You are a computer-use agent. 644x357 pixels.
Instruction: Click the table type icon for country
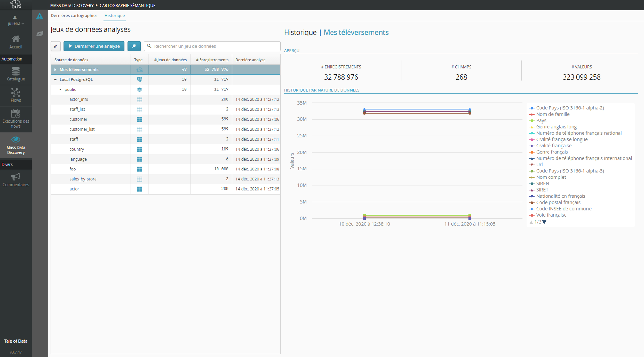tap(139, 149)
